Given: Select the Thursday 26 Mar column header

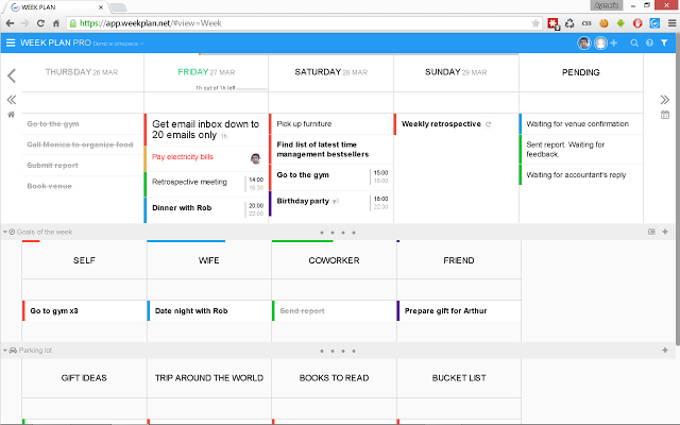Looking at the screenshot, I should click(x=82, y=72).
